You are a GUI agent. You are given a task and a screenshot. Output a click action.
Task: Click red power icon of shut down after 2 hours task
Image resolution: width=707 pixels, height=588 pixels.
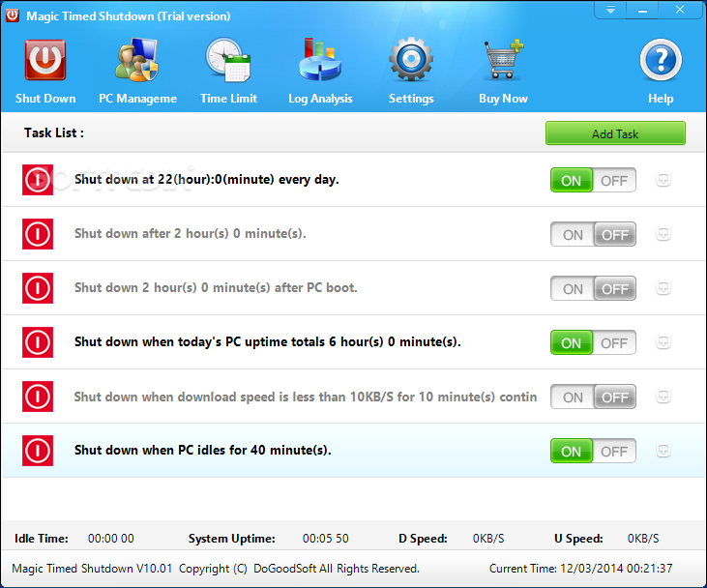coord(38,234)
